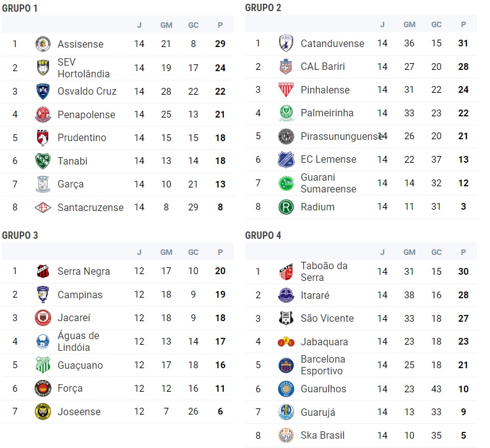This screenshot has width=490, height=448.
Task: Open the CAL Bariri team page
Action: pos(322,66)
